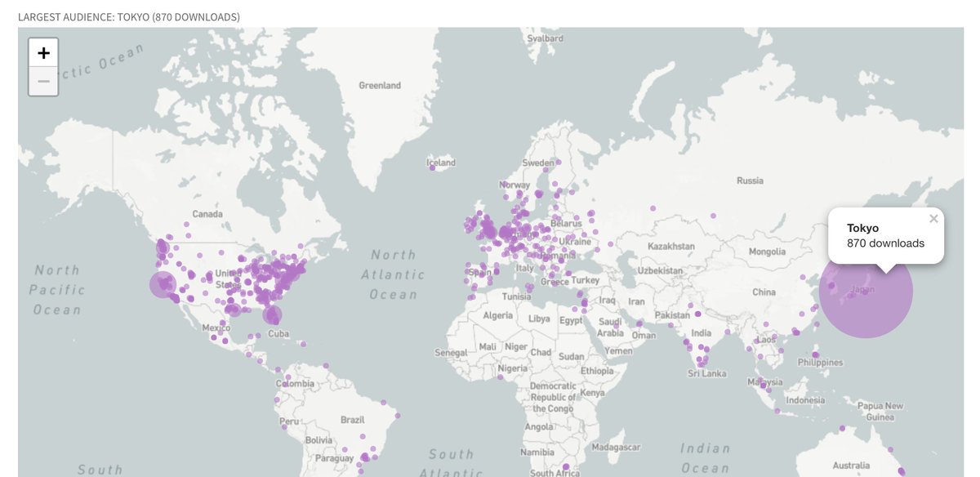
Task: Select the Brazil country label
Action: pyautogui.click(x=352, y=420)
